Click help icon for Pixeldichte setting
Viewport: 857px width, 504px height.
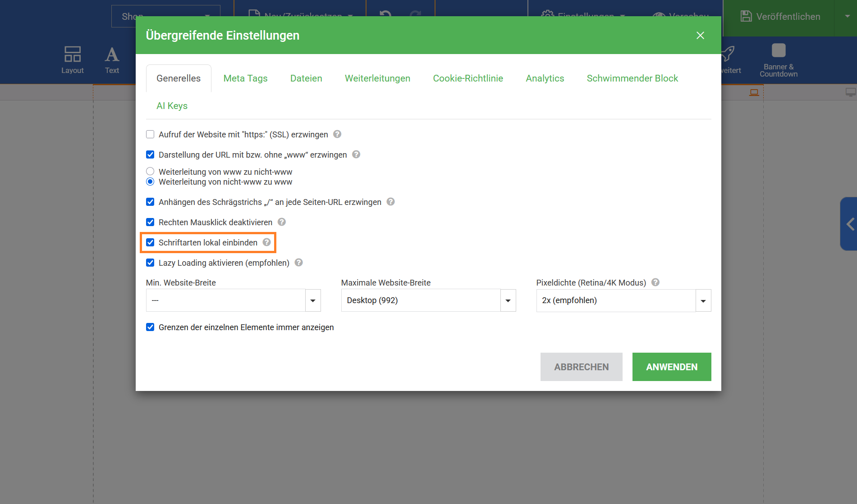(655, 282)
